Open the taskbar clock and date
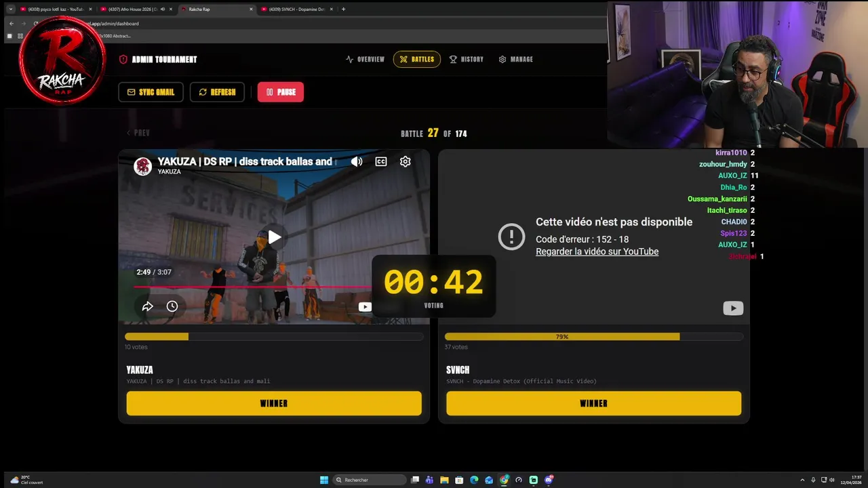Screen dimensions: 868x488 tap(852, 480)
